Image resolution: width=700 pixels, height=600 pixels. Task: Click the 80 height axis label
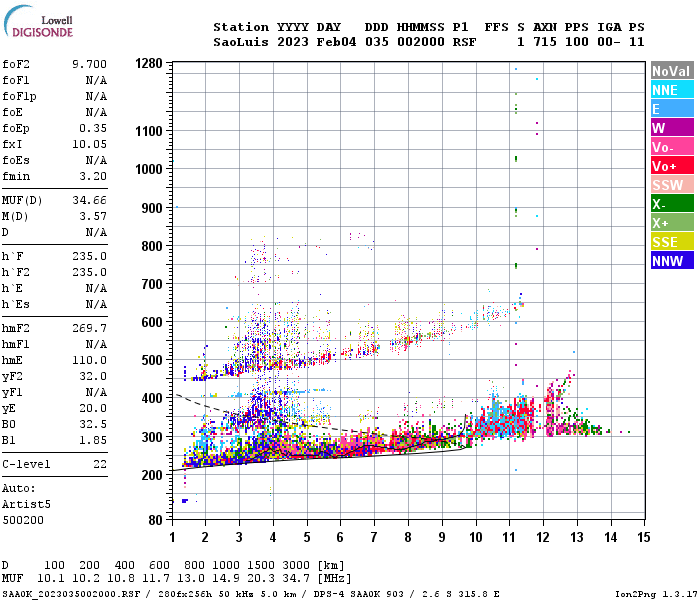(x=155, y=520)
